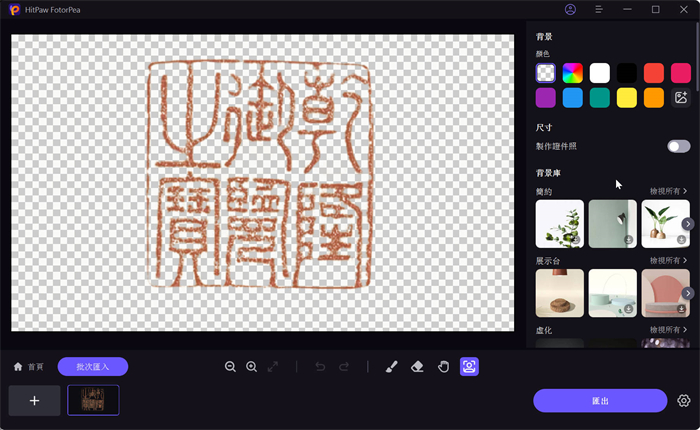Upload custom background image icon
Screen dimensions: 700x430
click(681, 98)
